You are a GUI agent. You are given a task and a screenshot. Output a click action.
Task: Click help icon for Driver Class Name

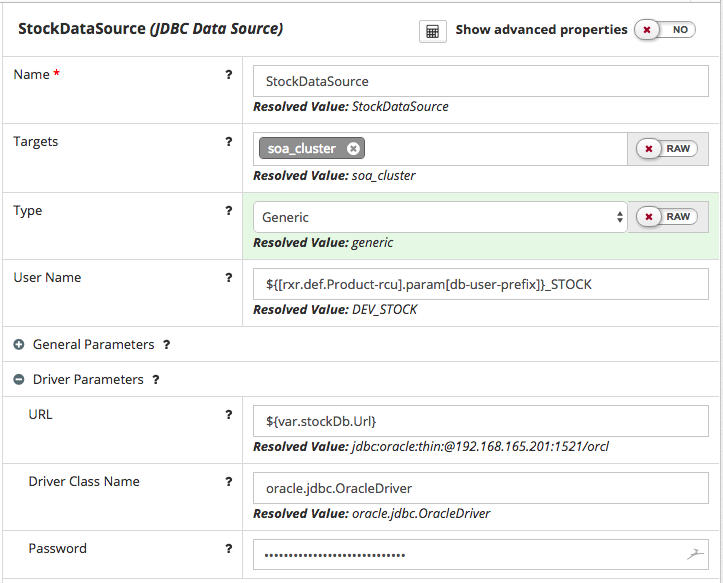tap(229, 482)
